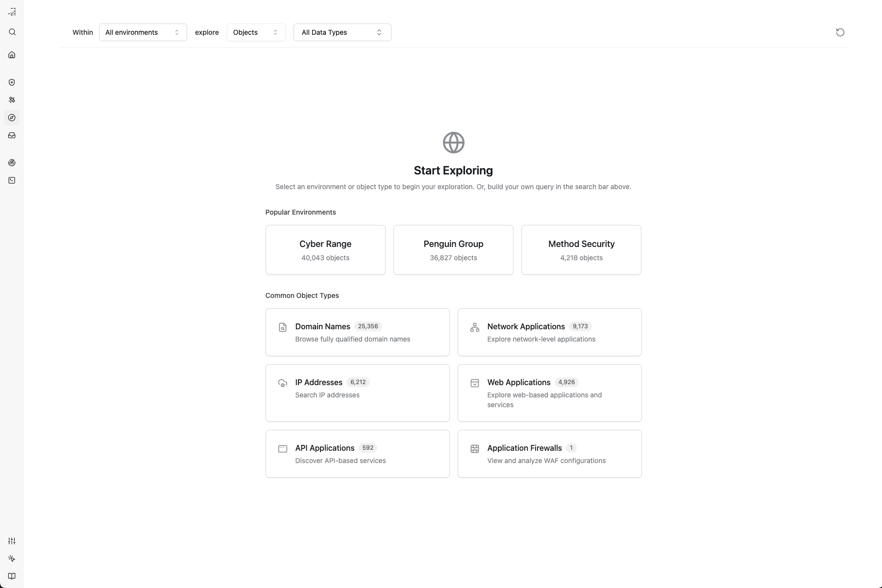882x588 pixels.
Task: Expand the All Data Types dropdown
Action: click(342, 32)
